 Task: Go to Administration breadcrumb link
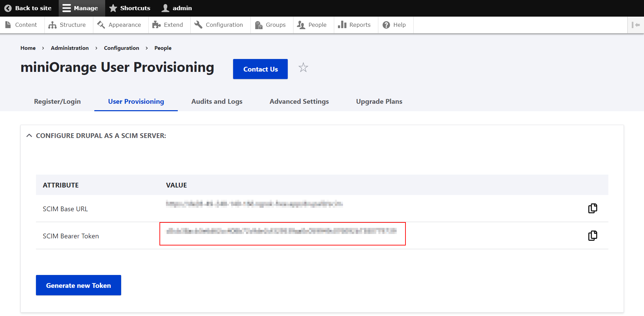(70, 48)
